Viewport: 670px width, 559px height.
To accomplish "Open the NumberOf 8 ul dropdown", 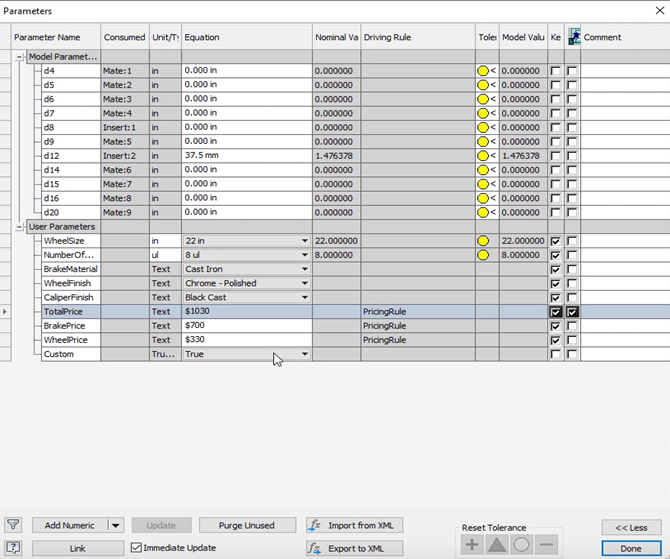I will 305,255.
